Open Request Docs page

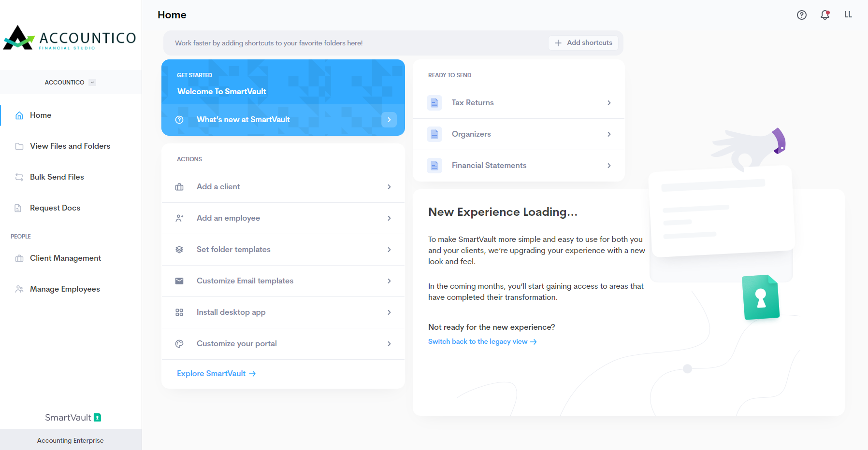(71, 208)
